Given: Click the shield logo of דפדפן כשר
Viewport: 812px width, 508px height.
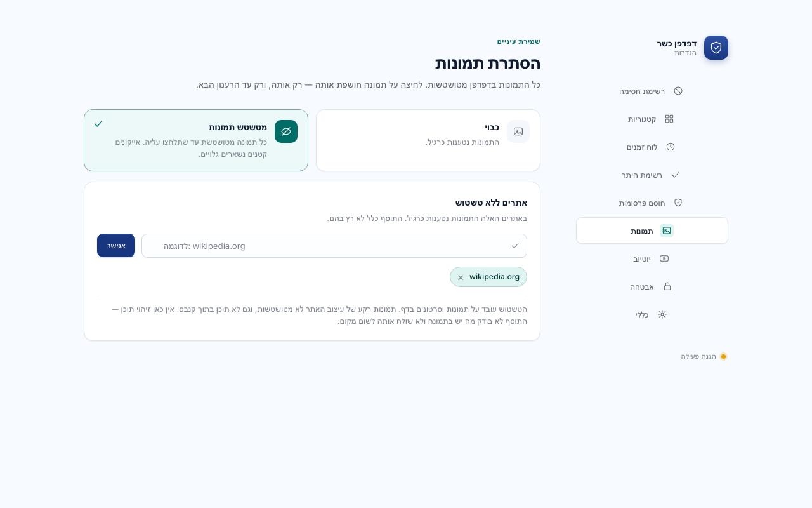Looking at the screenshot, I should (x=716, y=48).
